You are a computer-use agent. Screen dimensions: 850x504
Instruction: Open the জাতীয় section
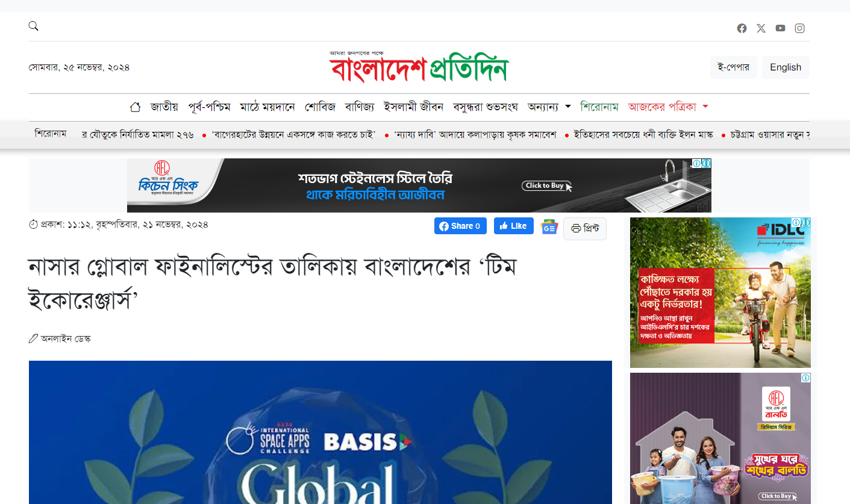click(164, 107)
